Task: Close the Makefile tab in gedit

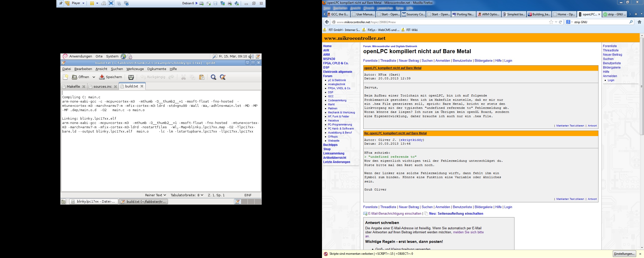Action: pyautogui.click(x=84, y=86)
